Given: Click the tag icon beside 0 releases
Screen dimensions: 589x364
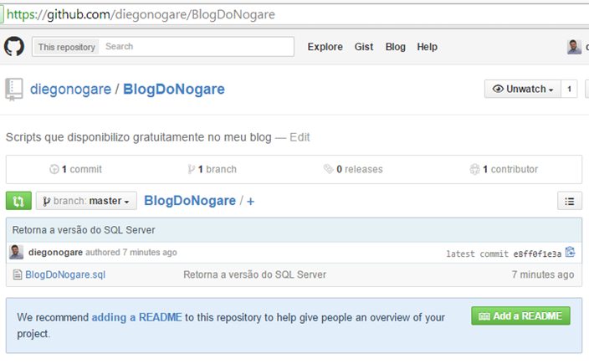Looking at the screenshot, I should [x=329, y=169].
